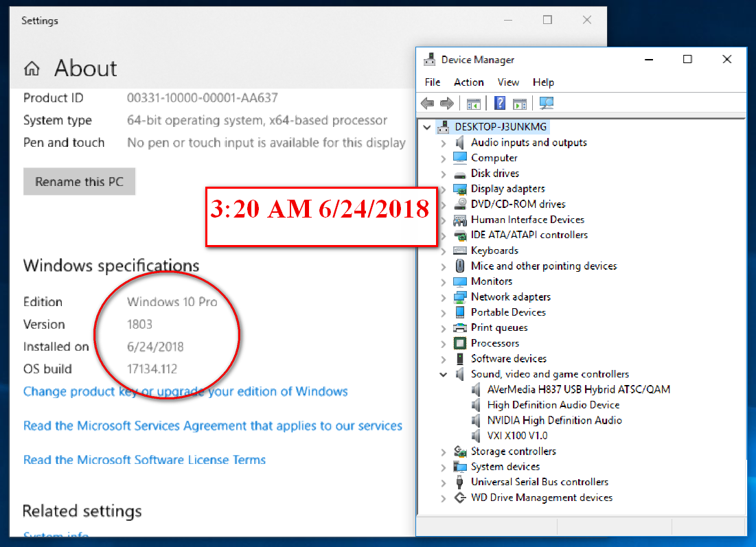Open the View menu
756x547 pixels.
pyautogui.click(x=508, y=82)
